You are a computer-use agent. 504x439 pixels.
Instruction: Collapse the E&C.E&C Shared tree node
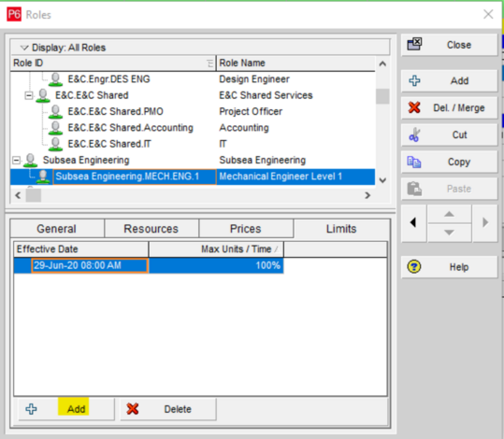tap(29, 95)
